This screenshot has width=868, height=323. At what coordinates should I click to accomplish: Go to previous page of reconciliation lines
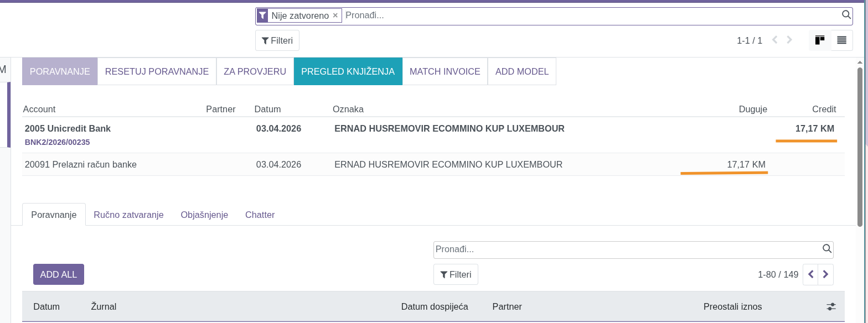click(810, 274)
